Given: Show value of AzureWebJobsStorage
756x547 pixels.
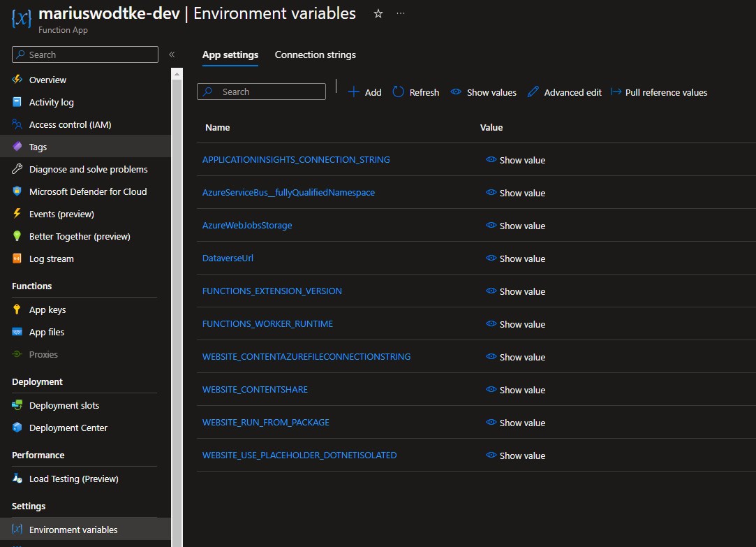Looking at the screenshot, I should (x=515, y=225).
